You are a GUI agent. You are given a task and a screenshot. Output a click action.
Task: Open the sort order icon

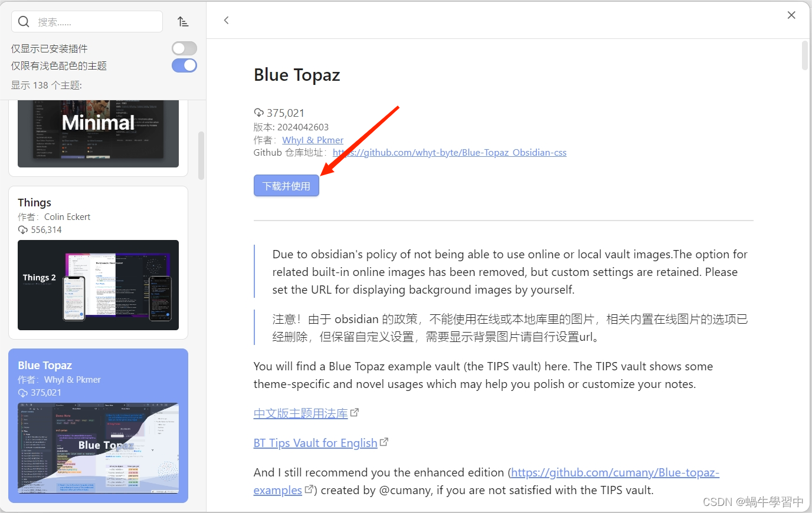[x=183, y=22]
